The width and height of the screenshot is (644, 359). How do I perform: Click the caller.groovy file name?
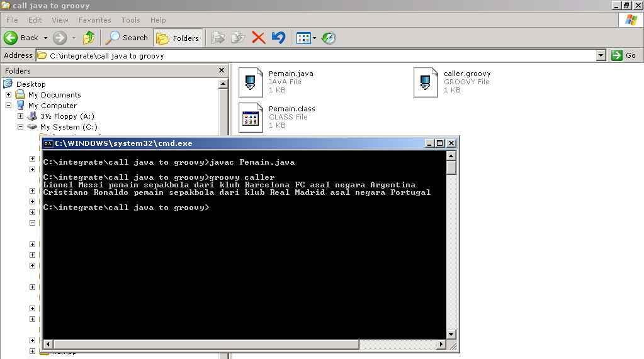pyautogui.click(x=467, y=74)
